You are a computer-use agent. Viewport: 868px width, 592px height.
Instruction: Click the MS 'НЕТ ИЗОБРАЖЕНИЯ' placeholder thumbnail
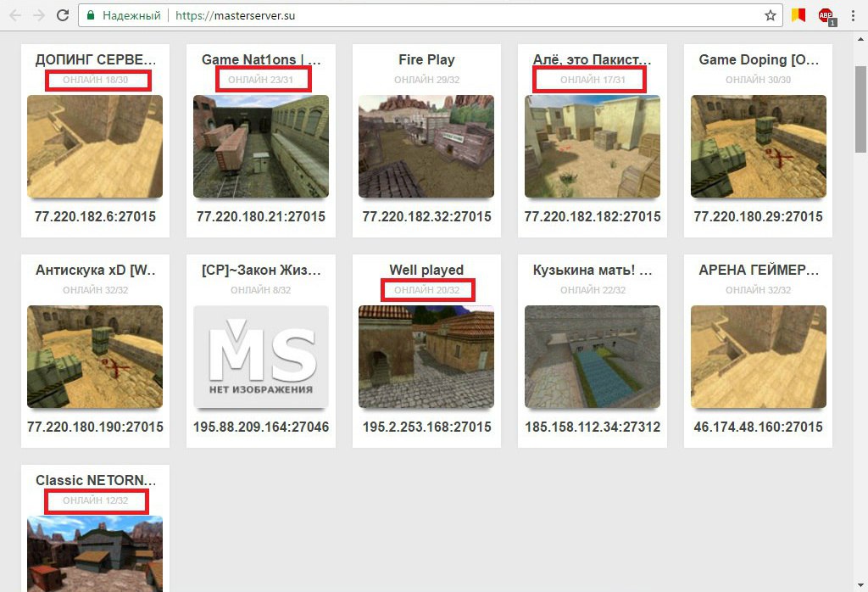(261, 356)
